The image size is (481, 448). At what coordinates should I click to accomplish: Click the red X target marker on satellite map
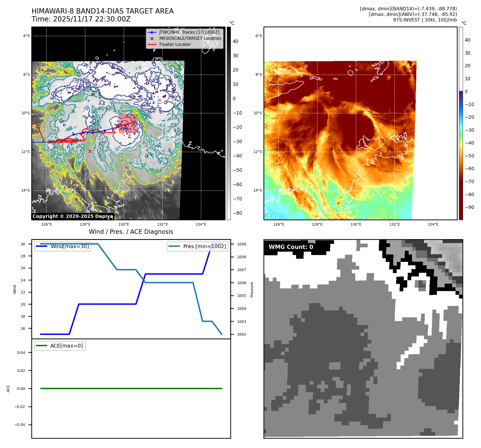click(x=90, y=151)
